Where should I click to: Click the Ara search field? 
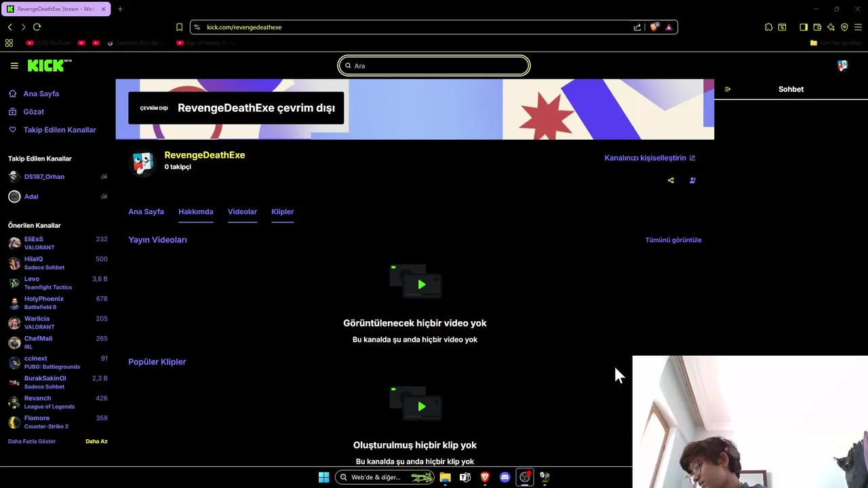pos(434,66)
